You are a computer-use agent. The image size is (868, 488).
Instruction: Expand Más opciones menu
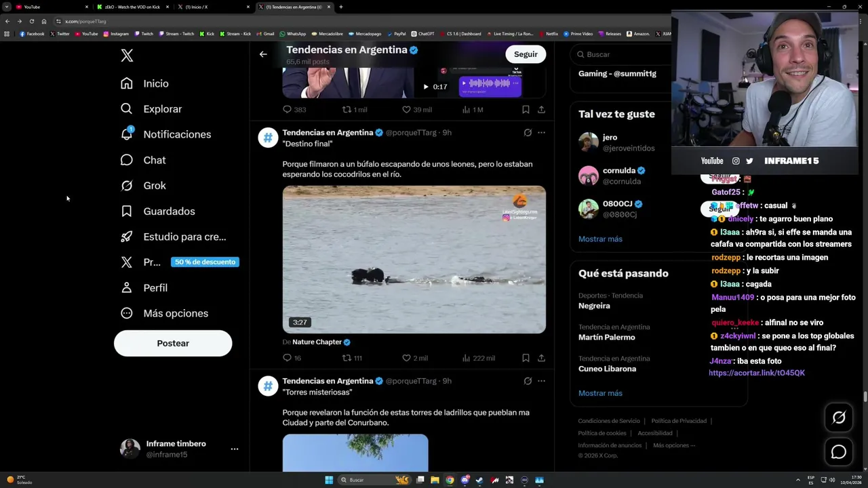164,313
